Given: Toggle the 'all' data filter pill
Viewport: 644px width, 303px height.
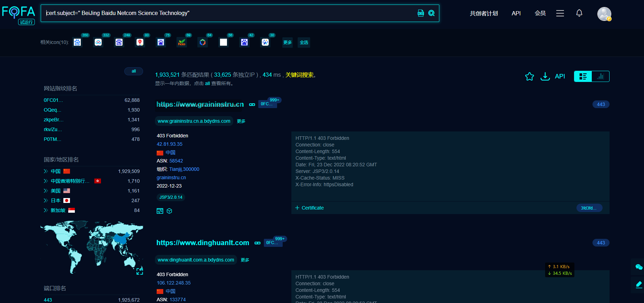Looking at the screenshot, I should (x=134, y=71).
